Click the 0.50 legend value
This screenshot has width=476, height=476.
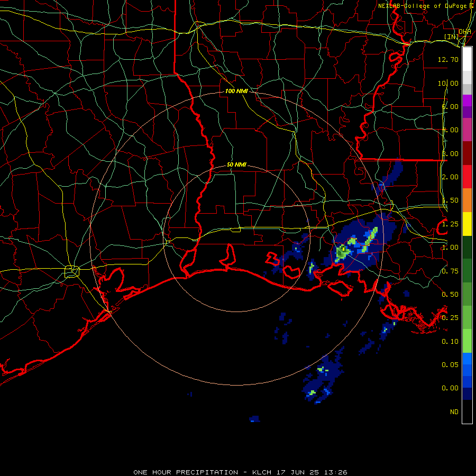[450, 295]
